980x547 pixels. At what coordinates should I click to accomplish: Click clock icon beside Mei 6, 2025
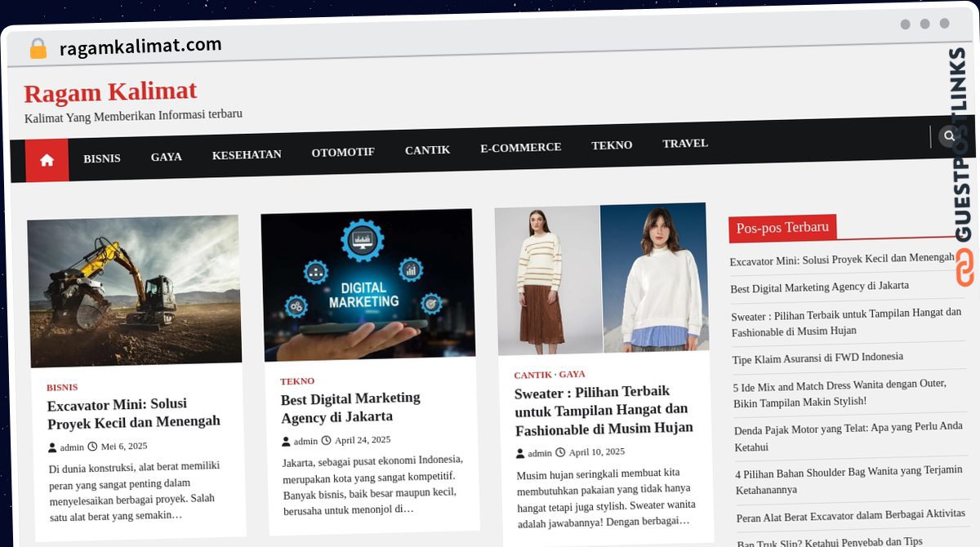92,447
